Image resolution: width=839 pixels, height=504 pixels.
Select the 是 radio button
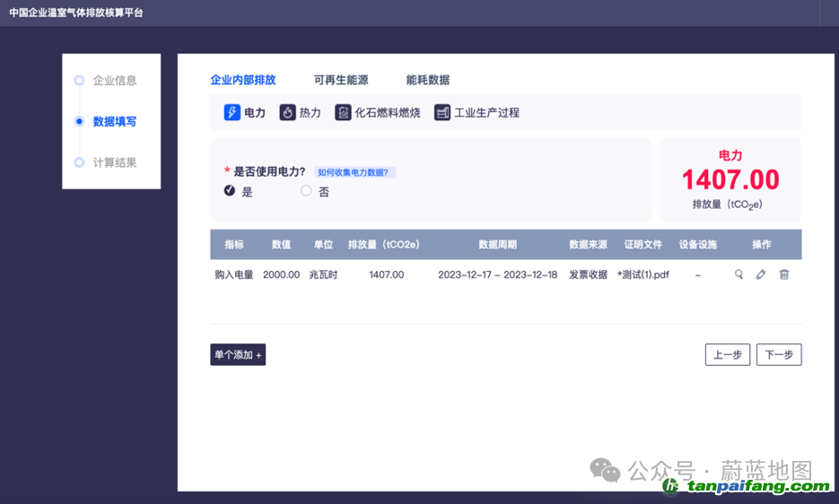(230, 191)
